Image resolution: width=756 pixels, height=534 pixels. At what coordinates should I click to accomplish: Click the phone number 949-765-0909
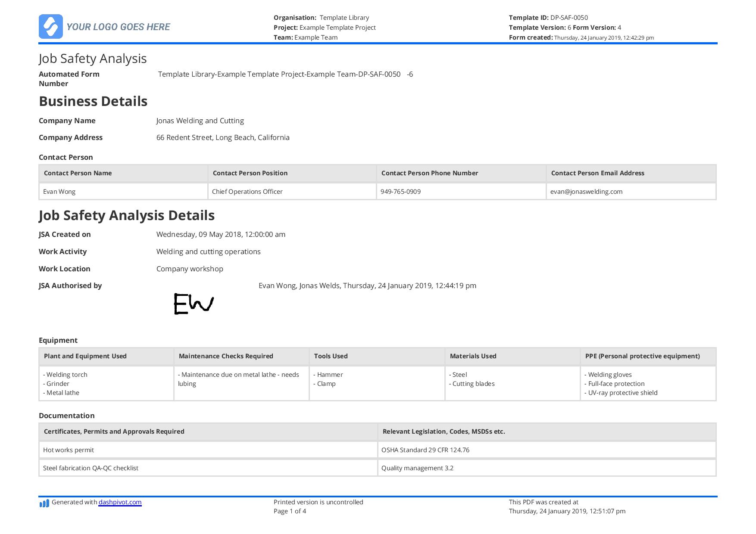(400, 192)
